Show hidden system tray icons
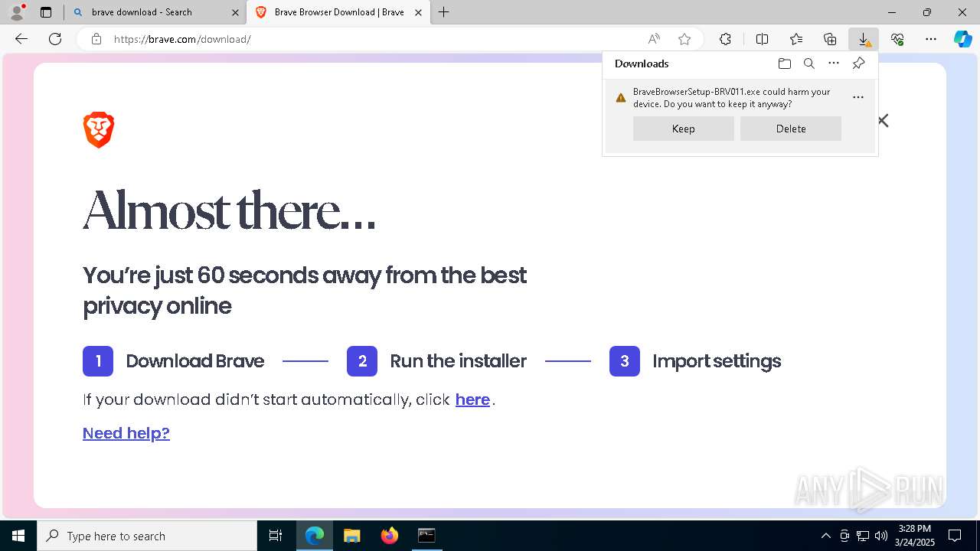This screenshot has height=551, width=980. (x=825, y=536)
